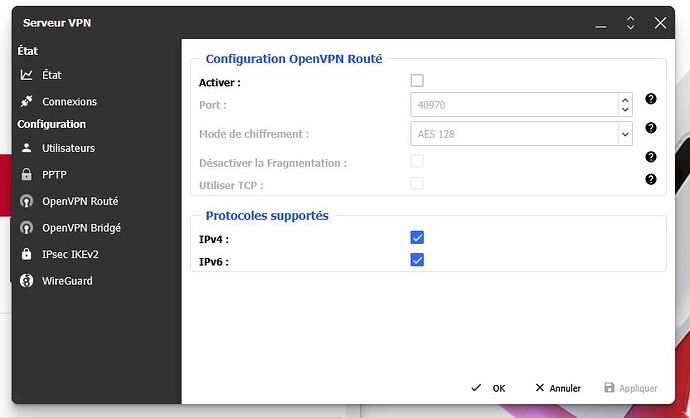
Task: Click help icon for Utiliser TCP
Action: (x=651, y=179)
